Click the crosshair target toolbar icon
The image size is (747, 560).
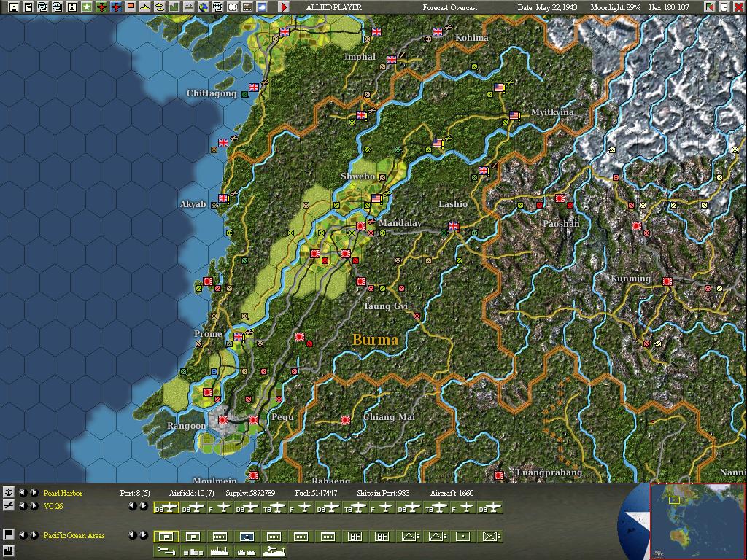(217, 7)
